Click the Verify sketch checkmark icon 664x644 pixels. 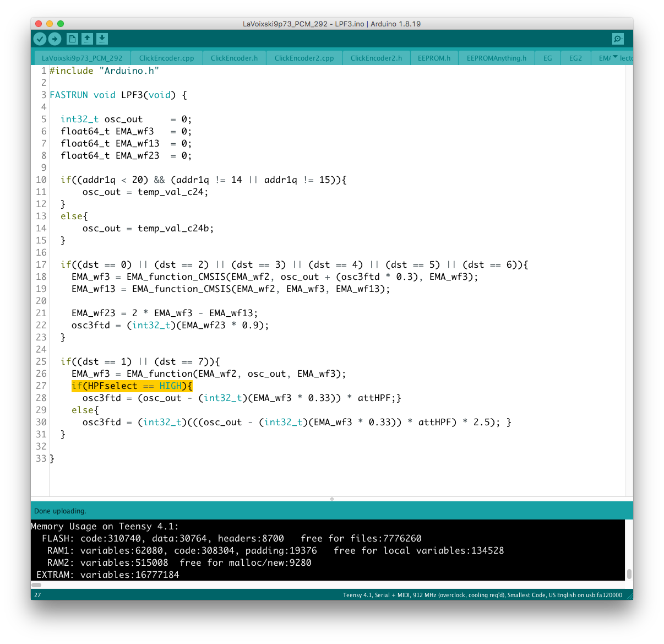tap(40, 39)
